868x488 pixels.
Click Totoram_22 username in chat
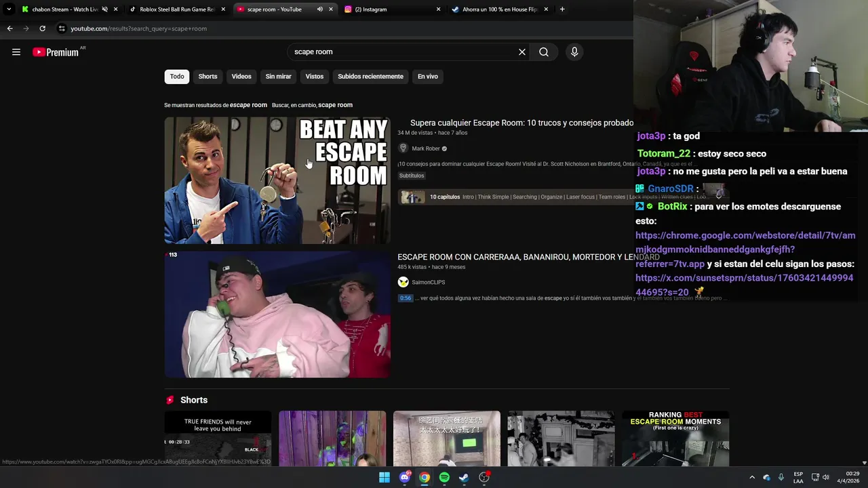tap(664, 154)
